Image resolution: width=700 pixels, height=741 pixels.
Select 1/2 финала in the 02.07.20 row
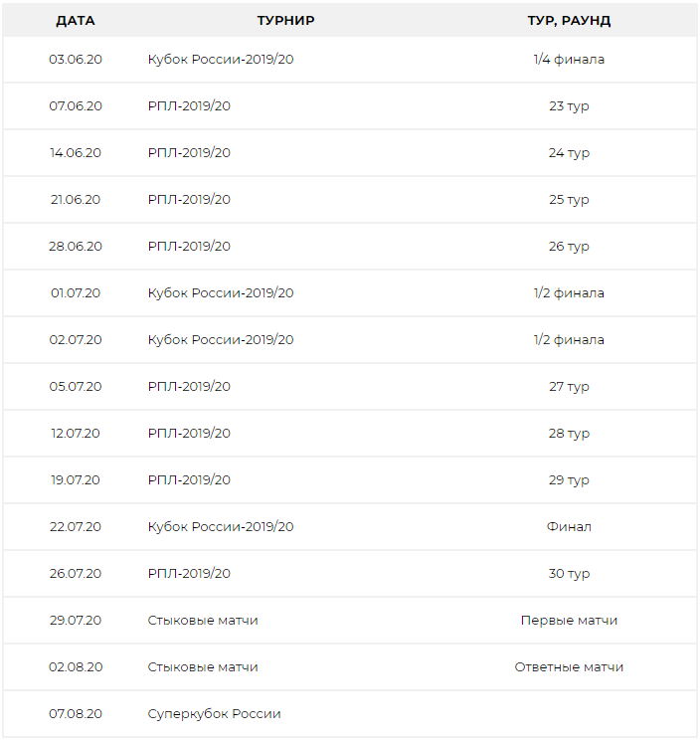click(569, 340)
